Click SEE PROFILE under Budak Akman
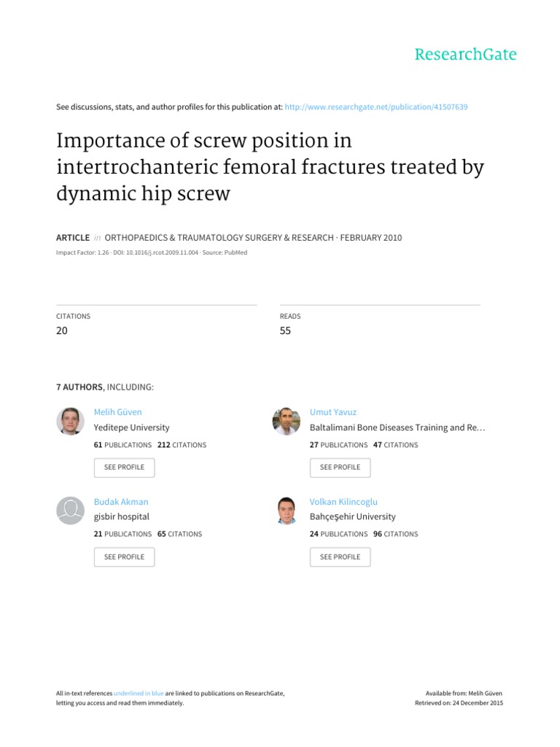The width and height of the screenshot is (560, 747). (x=124, y=557)
